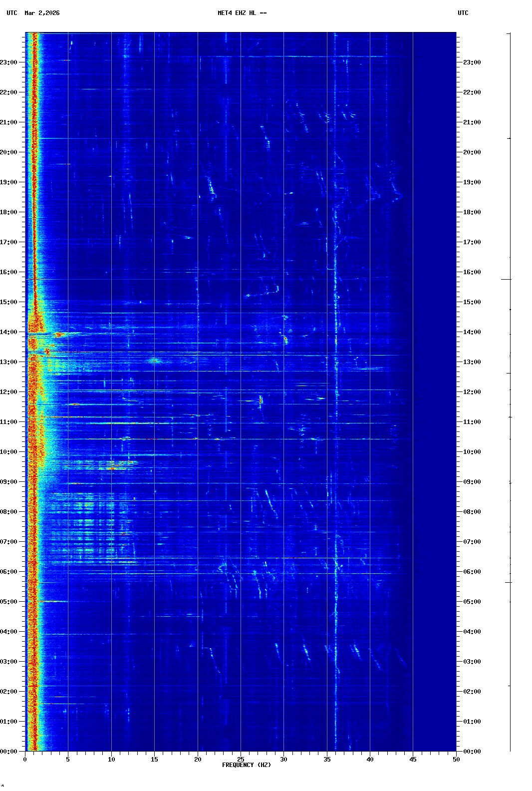532x791 pixels.
Task: Click the 50 tick label on frequency axis
Action: (x=456, y=760)
